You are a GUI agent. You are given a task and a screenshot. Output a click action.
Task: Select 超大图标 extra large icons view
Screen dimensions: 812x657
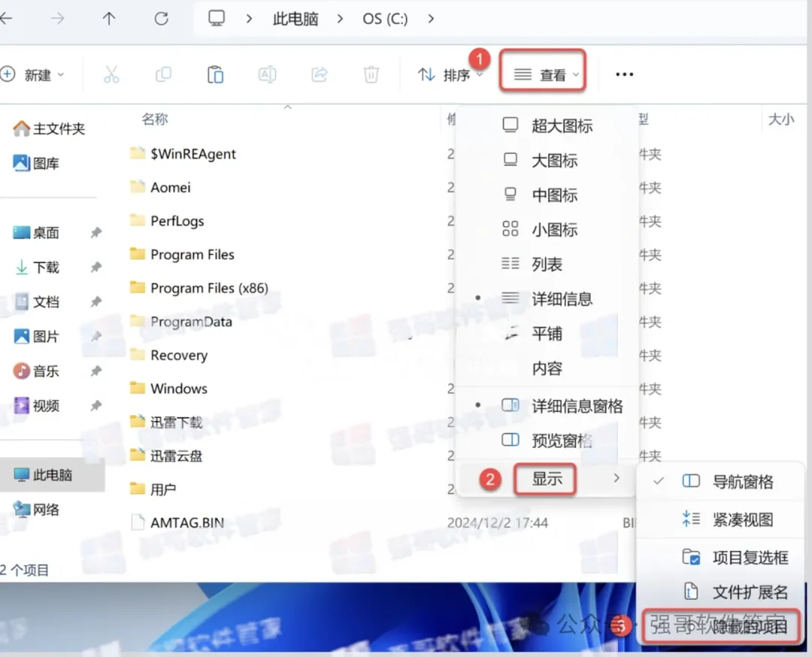coord(547,126)
